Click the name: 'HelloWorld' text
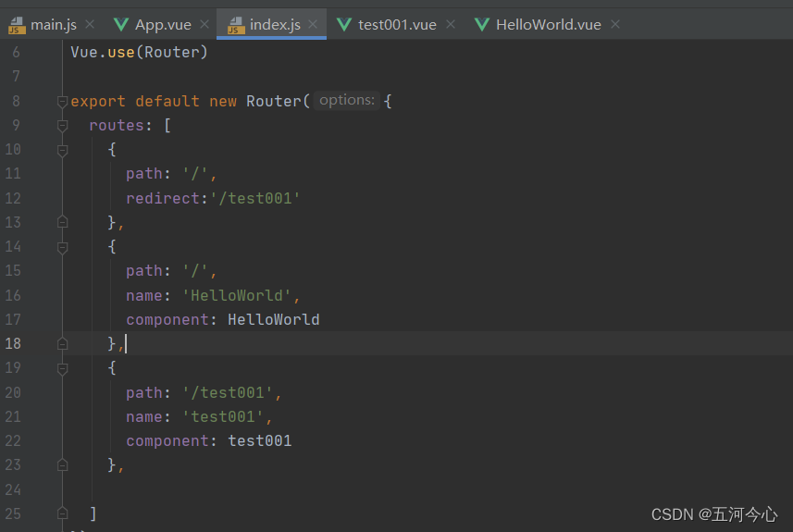Viewport: 793px width, 532px height. [213, 295]
